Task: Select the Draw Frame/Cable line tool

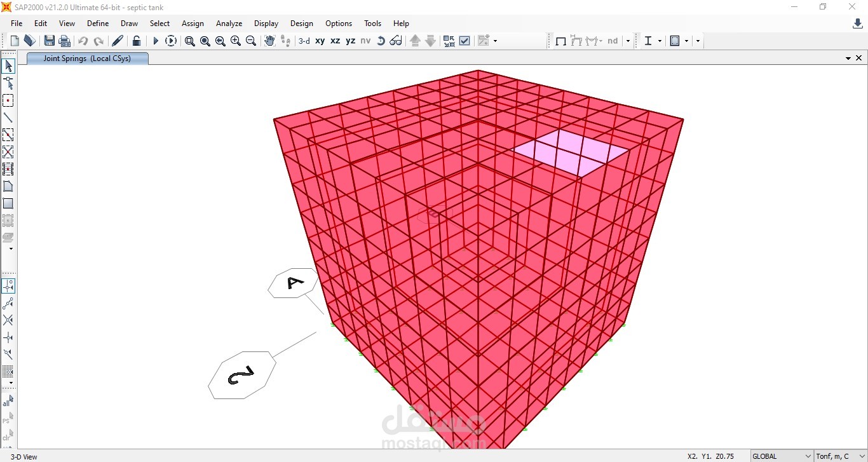Action: [8, 118]
